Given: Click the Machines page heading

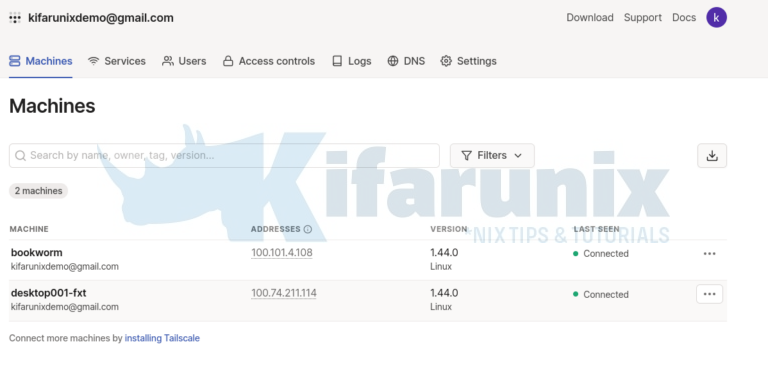Looking at the screenshot, I should (x=52, y=106).
